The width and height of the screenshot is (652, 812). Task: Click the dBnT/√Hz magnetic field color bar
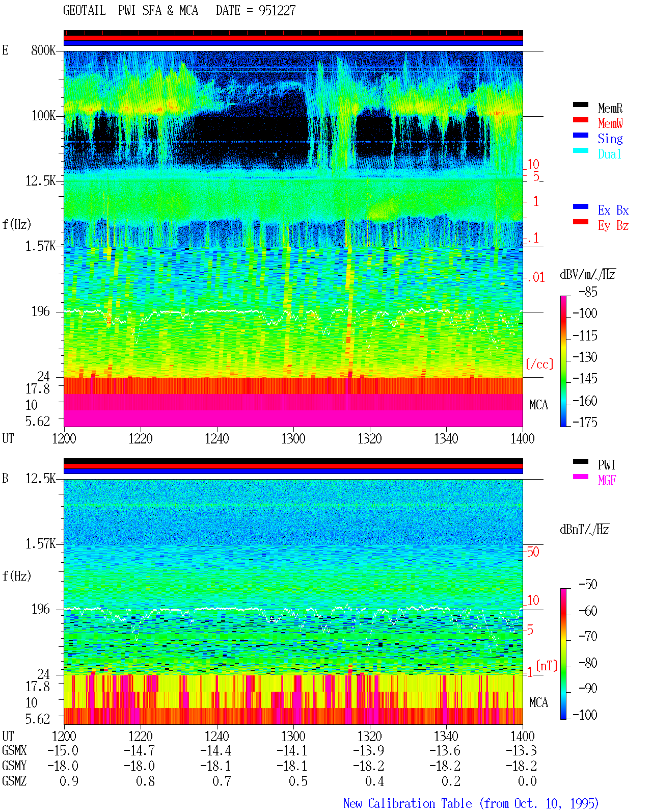[x=563, y=654]
